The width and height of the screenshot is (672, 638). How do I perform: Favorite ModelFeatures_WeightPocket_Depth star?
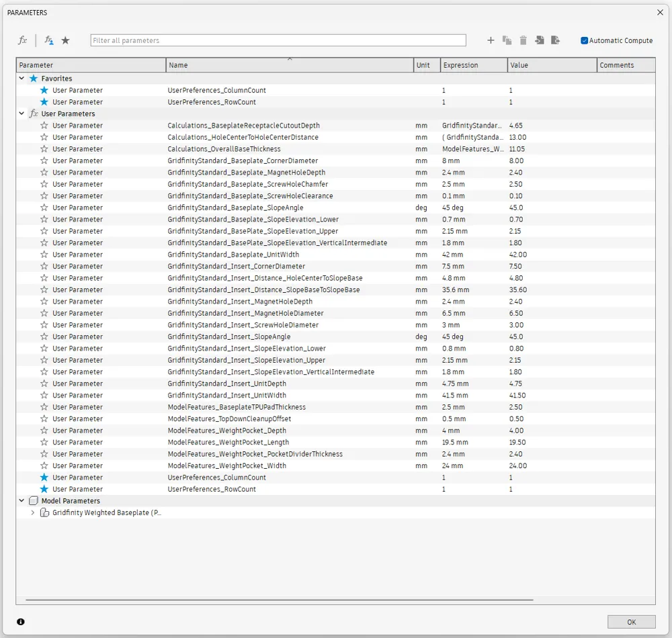pos(44,430)
